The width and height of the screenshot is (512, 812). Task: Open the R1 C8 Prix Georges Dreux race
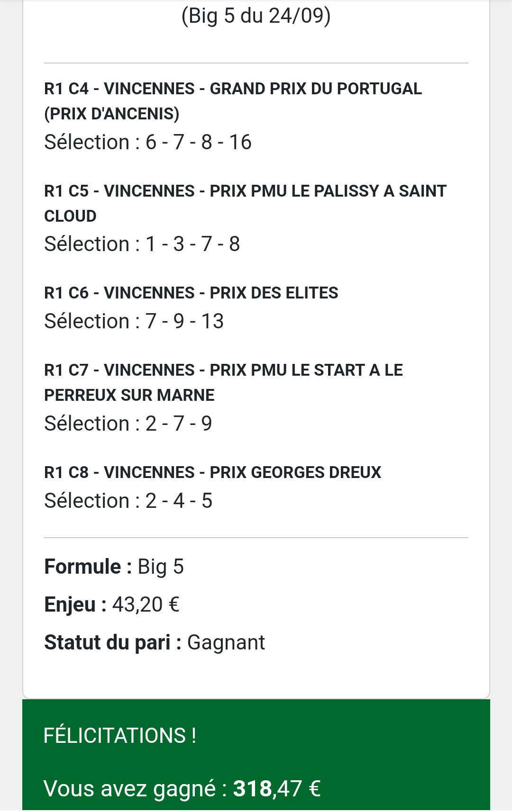click(x=212, y=472)
